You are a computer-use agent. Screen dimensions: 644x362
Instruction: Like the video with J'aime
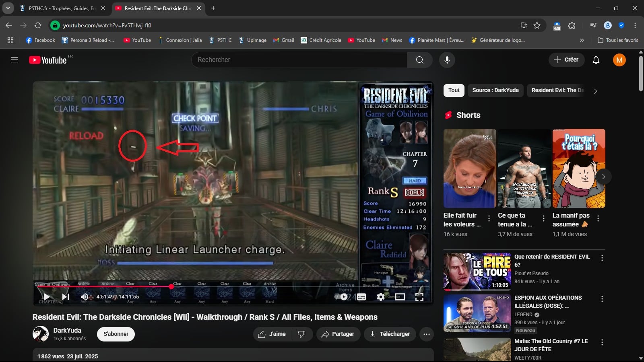tap(272, 334)
